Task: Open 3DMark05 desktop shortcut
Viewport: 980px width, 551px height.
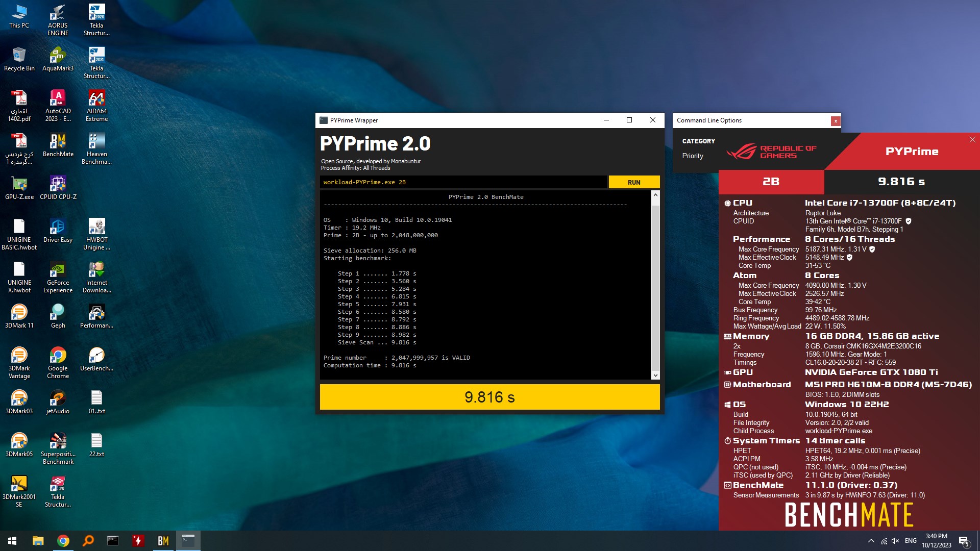Action: 19,445
